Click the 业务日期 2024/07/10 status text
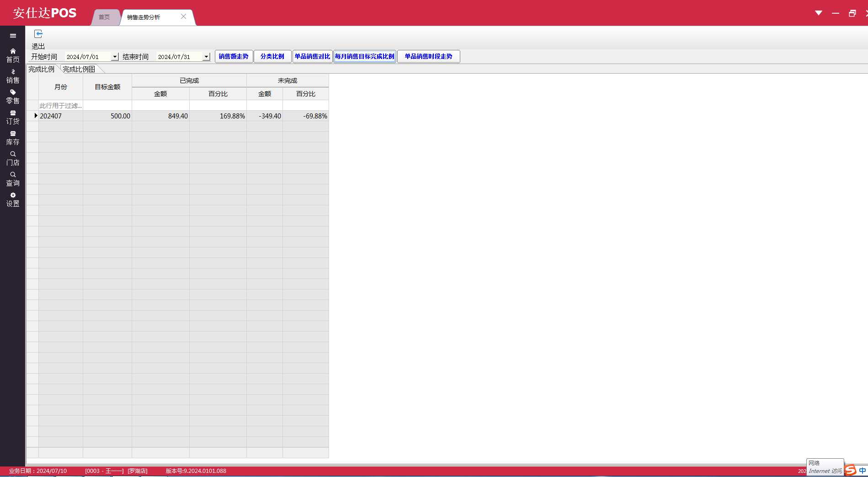 pos(38,471)
